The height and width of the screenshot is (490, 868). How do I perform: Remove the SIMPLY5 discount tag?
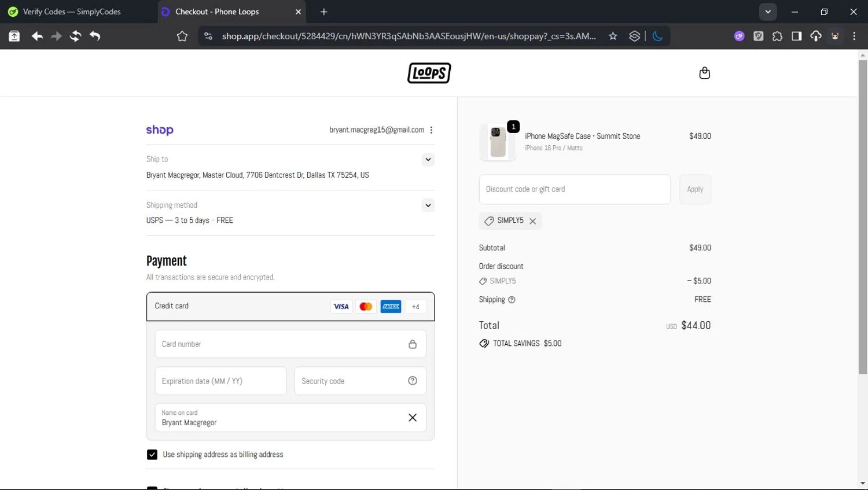[532, 221]
